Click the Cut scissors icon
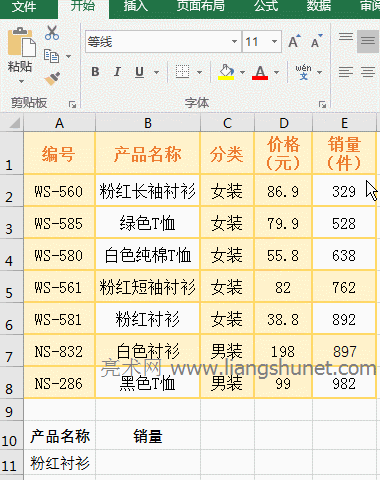Image resolution: width=380 pixels, height=480 pixels. (52, 33)
